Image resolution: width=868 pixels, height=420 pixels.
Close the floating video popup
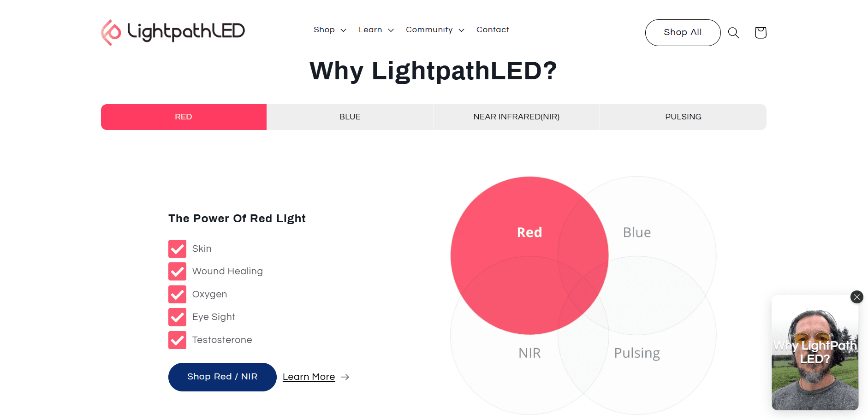coord(856,297)
